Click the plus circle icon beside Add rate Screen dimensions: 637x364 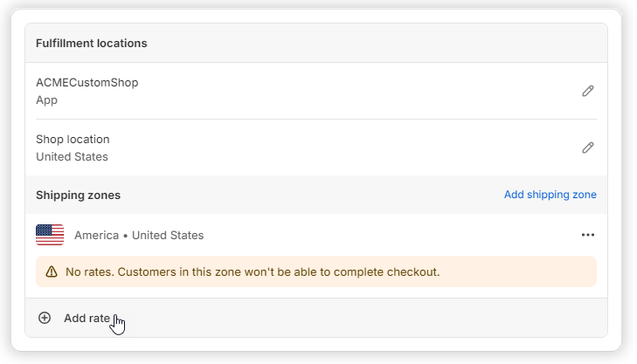(x=45, y=318)
